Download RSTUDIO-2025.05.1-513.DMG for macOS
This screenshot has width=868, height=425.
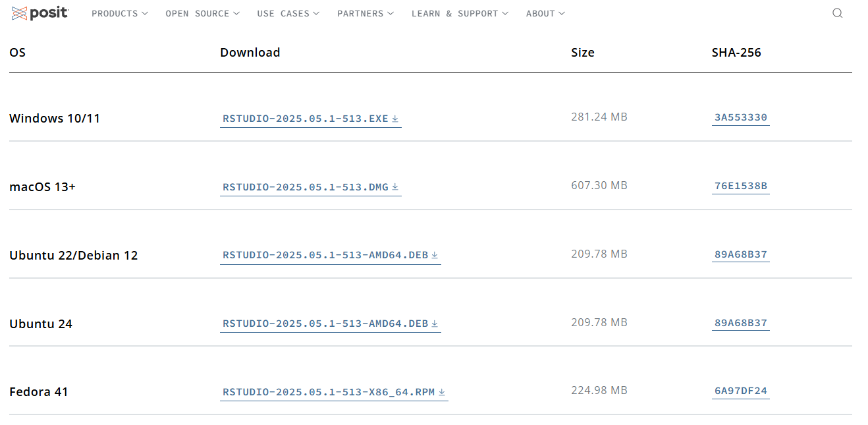click(306, 187)
